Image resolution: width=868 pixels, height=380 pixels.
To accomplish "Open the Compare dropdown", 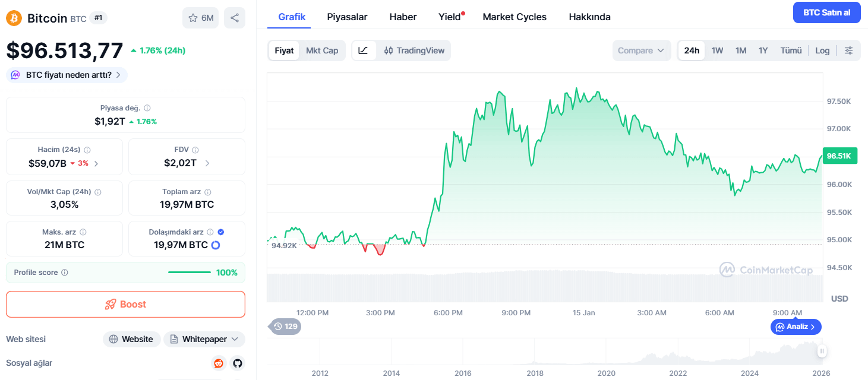I will [x=641, y=50].
